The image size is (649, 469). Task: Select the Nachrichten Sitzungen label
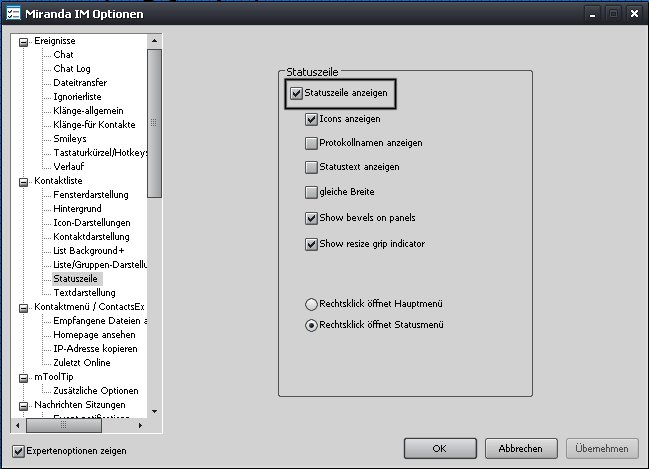point(79,405)
